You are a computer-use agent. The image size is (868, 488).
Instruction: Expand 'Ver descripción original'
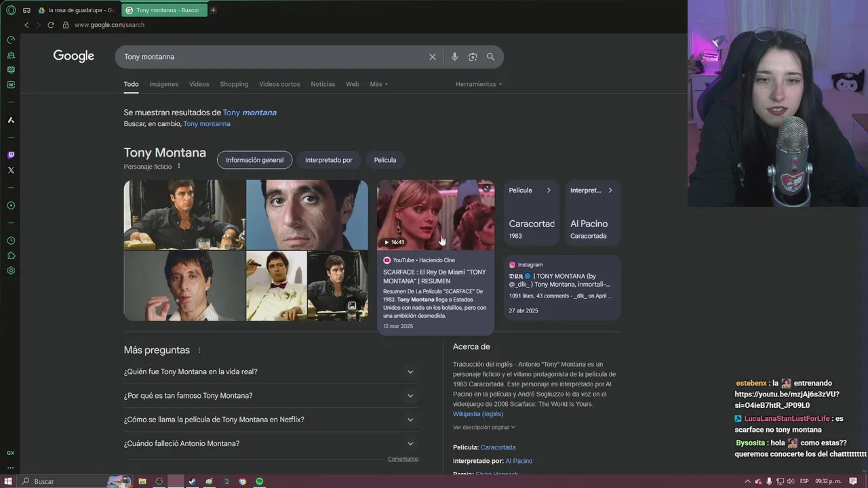484,427
